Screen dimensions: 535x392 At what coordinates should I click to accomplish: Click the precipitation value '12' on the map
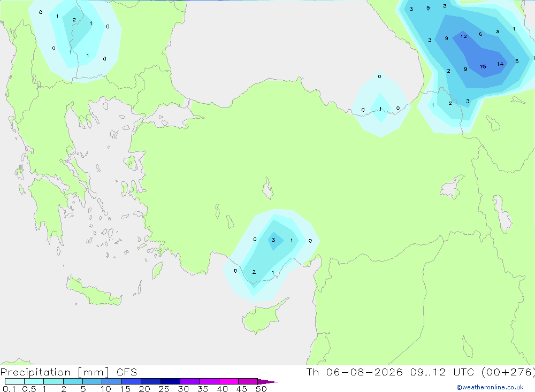point(463,36)
